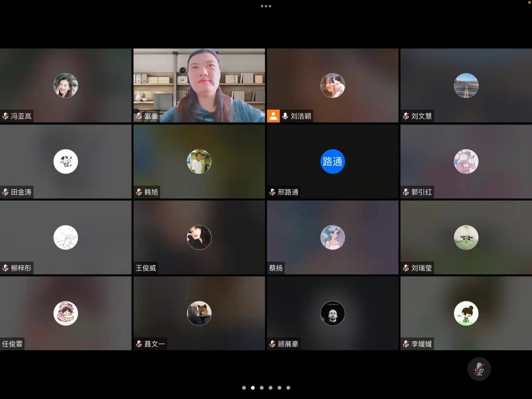Select the blue 路通 avatar
532x399 pixels.
tap(332, 162)
